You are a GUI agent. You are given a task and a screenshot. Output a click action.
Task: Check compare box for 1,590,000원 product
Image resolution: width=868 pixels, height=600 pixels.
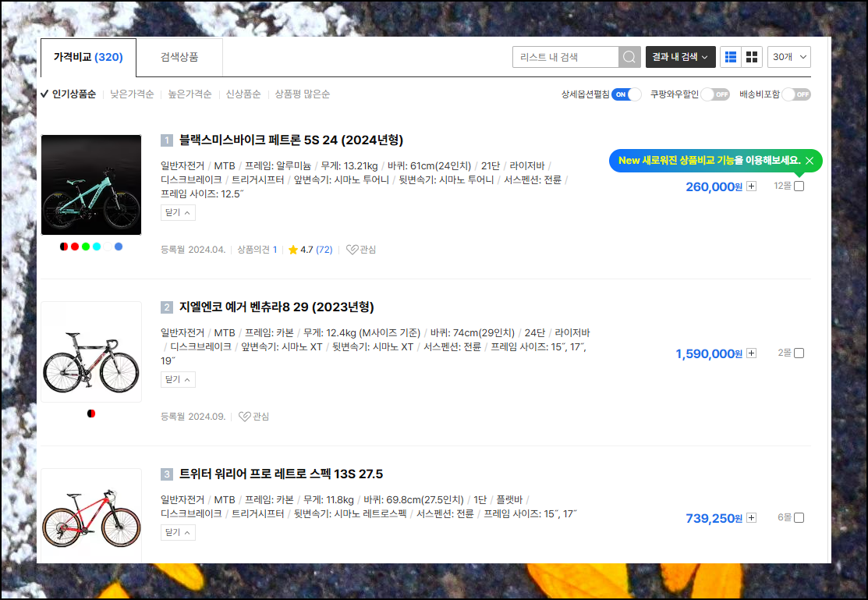click(799, 353)
